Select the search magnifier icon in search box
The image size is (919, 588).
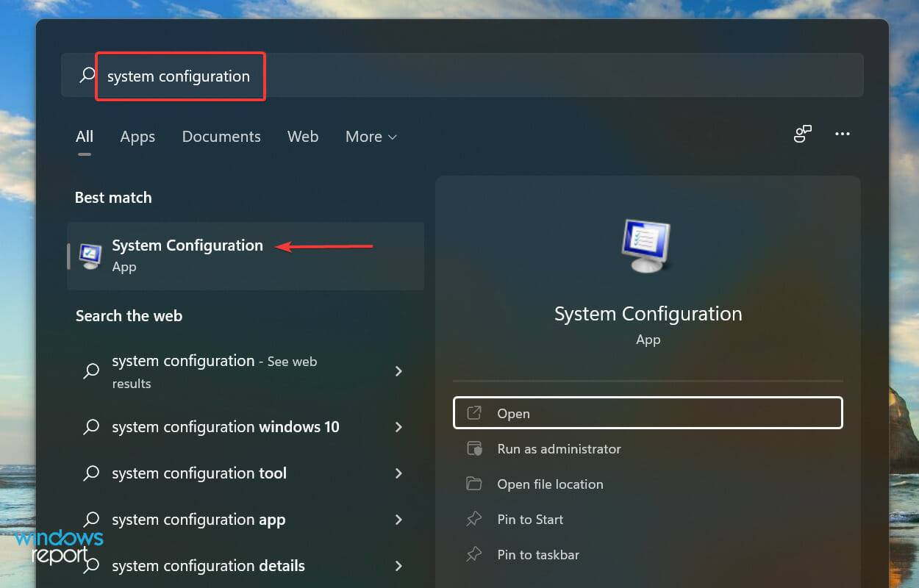(x=86, y=74)
